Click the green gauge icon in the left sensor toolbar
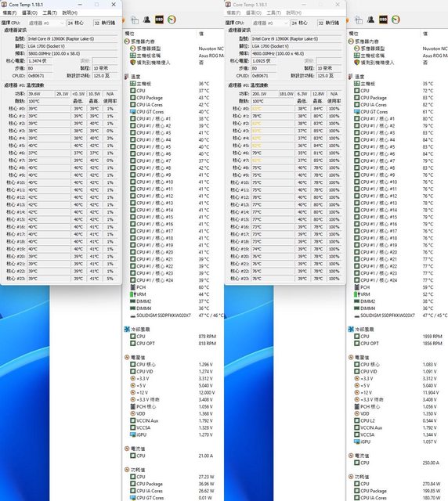Screen dimensions: 448x501 pos(172,20)
